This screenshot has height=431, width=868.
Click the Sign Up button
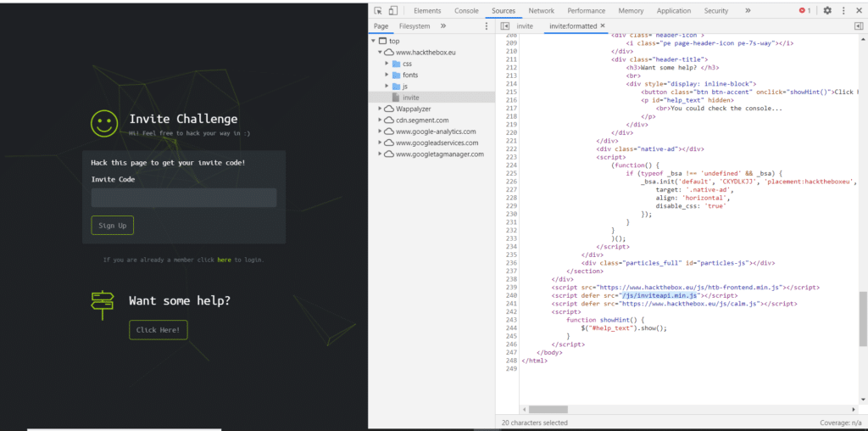tap(113, 226)
